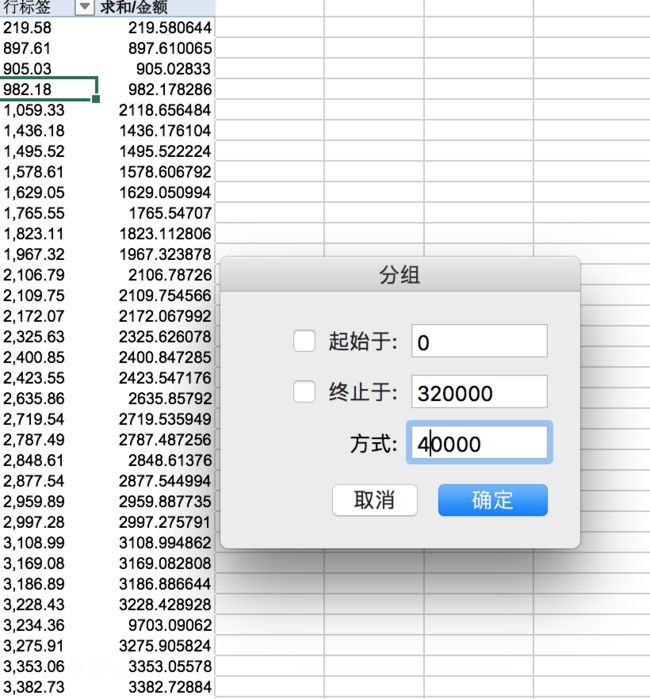650x699 pixels.
Task: Select sum cell 897.610065
Action: point(156,48)
